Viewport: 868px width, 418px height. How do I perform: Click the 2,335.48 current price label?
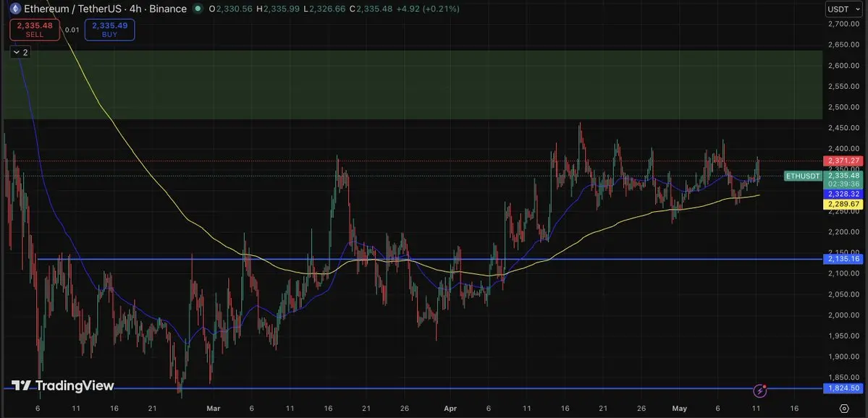pos(843,176)
